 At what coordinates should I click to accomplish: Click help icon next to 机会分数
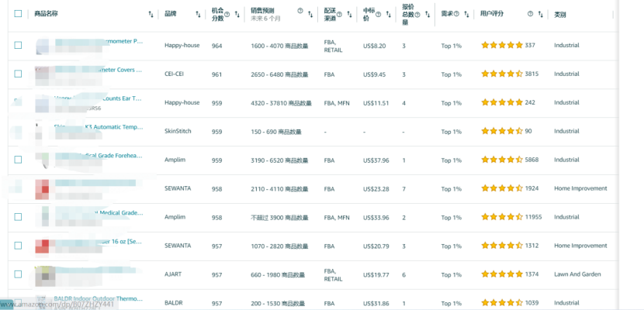pyautogui.click(x=227, y=14)
